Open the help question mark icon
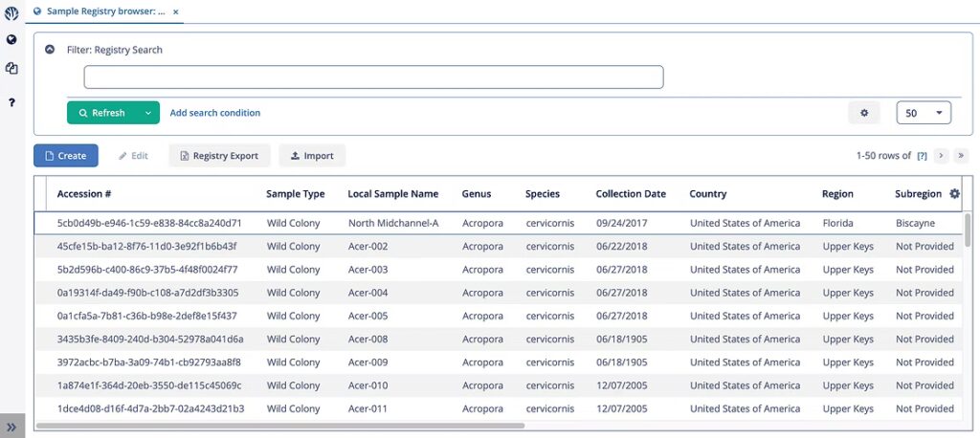Screen dimensions: 980x438 coord(11,101)
